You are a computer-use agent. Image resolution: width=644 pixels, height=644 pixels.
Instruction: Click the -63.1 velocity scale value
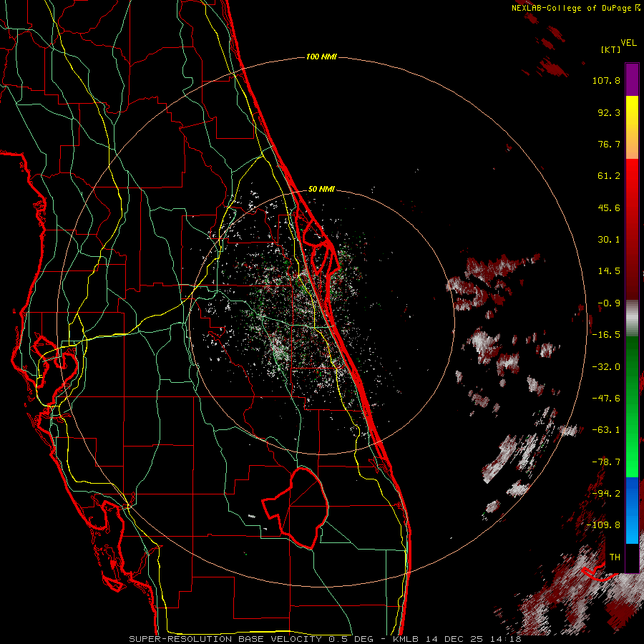click(x=606, y=430)
